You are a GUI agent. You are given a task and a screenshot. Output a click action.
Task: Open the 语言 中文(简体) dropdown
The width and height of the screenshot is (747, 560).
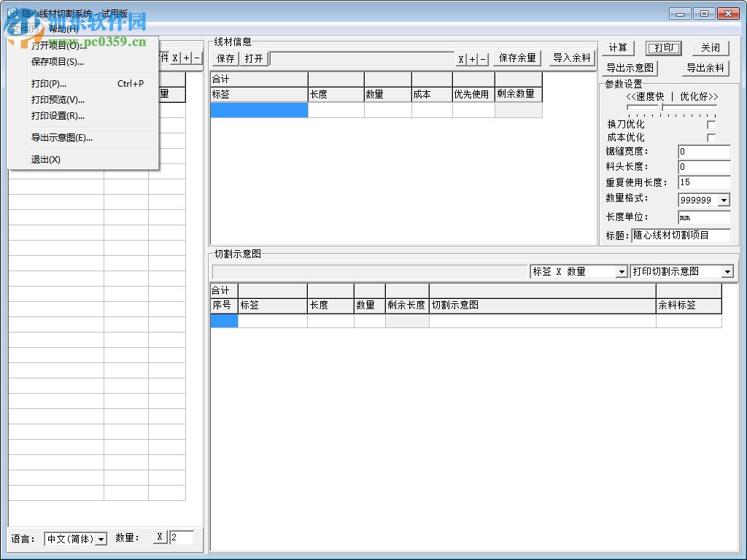(101, 539)
